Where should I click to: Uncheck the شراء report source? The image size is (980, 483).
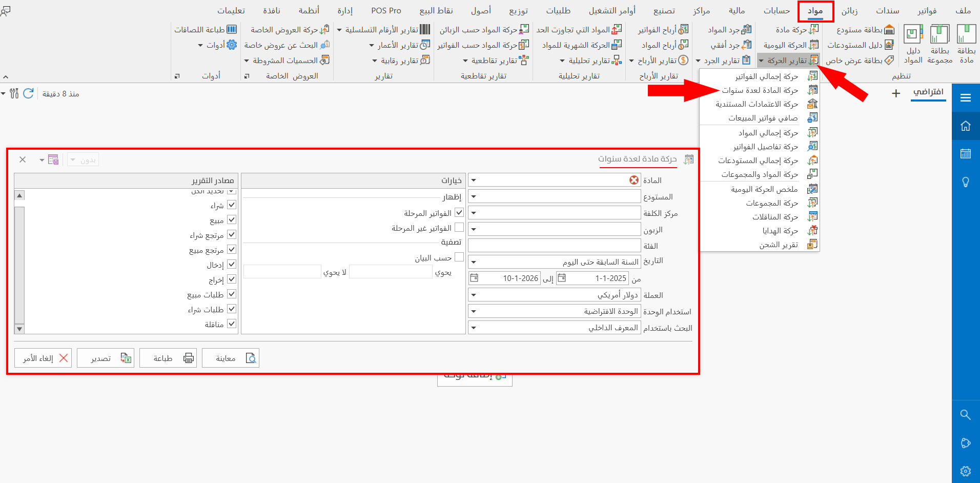pos(232,204)
